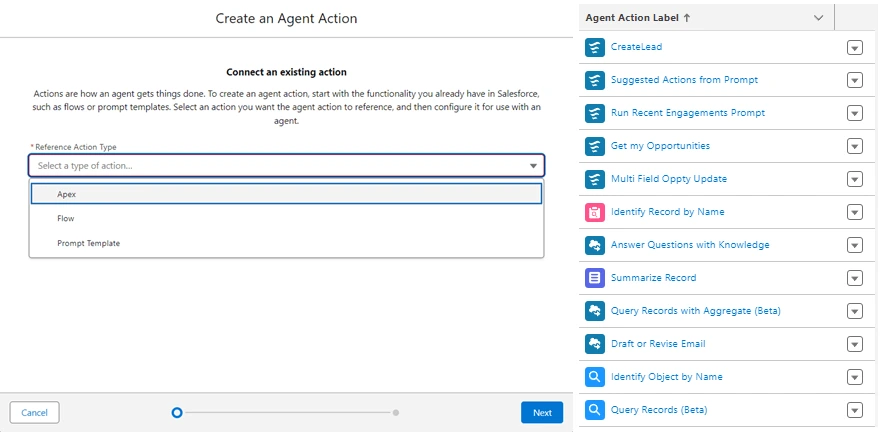
Task: Click the Draft or Revise Email icon
Action: click(594, 344)
